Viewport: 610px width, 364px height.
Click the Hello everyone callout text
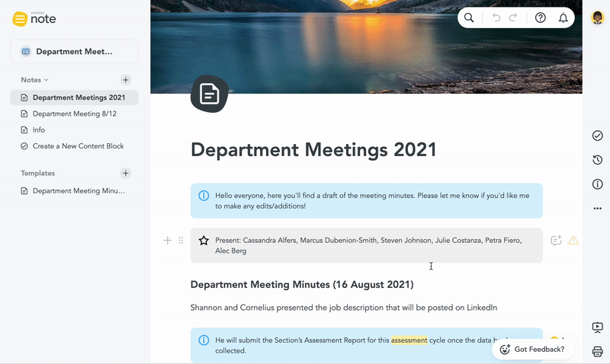372,201
